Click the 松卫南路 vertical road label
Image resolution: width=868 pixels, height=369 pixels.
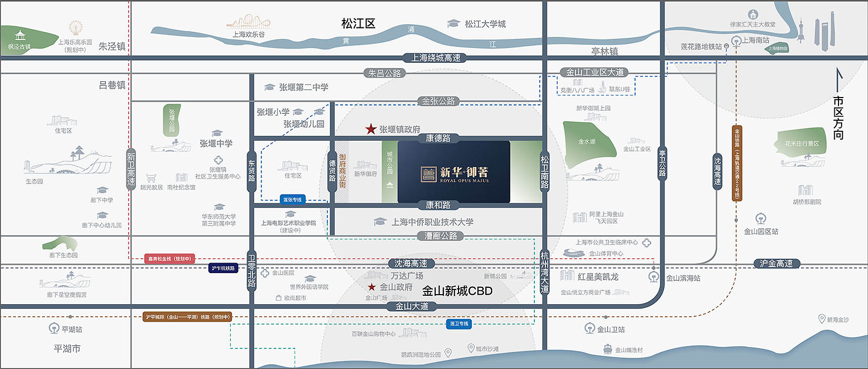coord(545,171)
